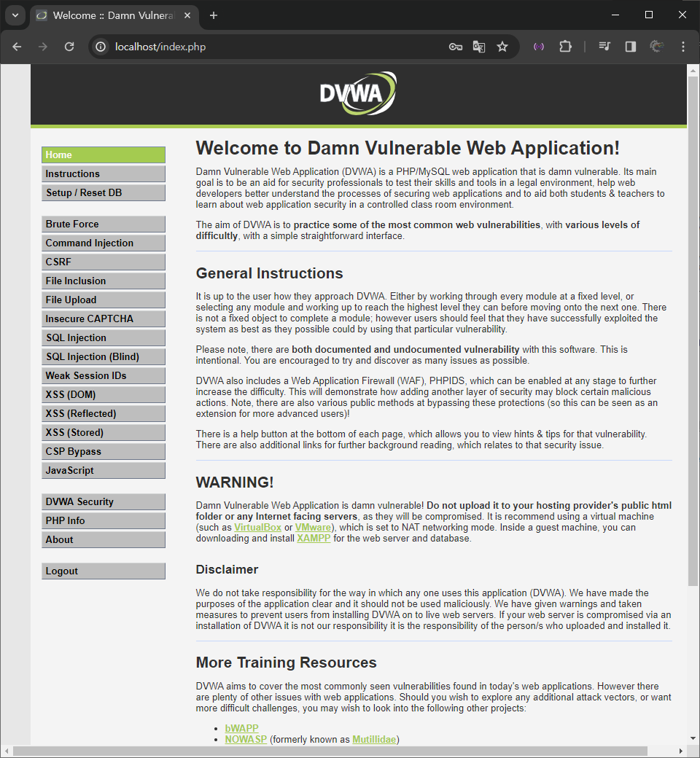700x758 pixels.
Task: Open the Command Injection module
Action: [x=104, y=243]
